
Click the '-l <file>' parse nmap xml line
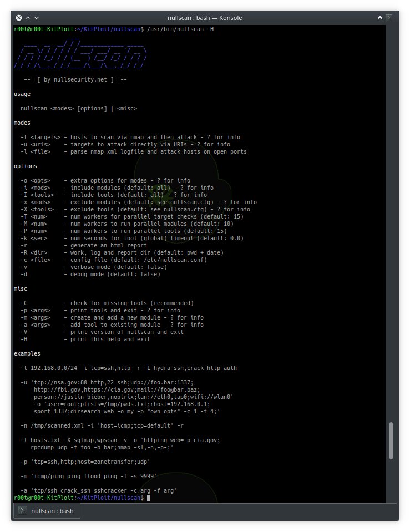[134, 151]
